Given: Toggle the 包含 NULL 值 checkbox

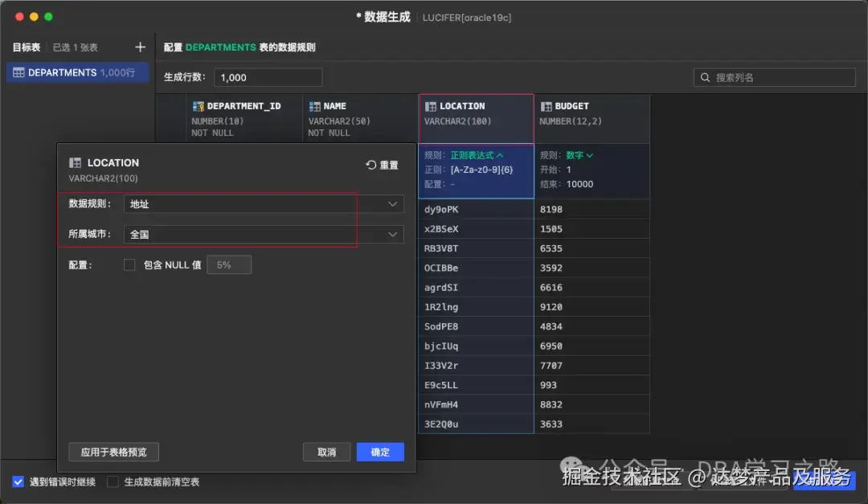Looking at the screenshot, I should click(x=129, y=264).
